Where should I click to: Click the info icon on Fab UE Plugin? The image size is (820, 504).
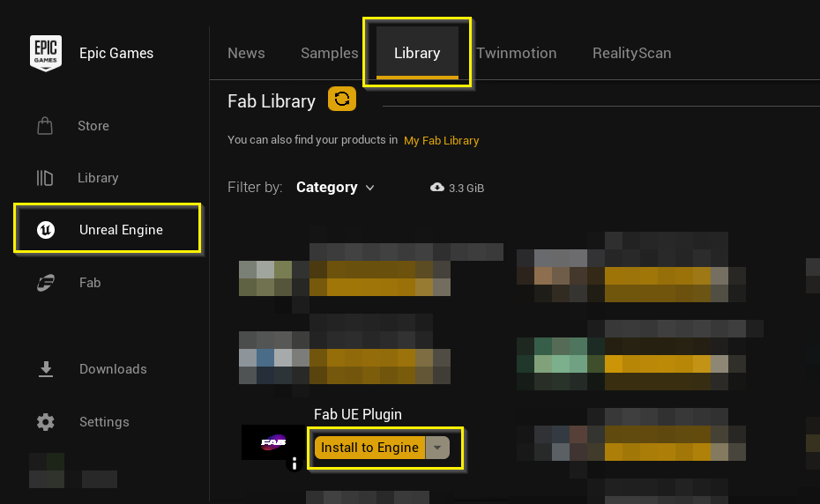294,463
